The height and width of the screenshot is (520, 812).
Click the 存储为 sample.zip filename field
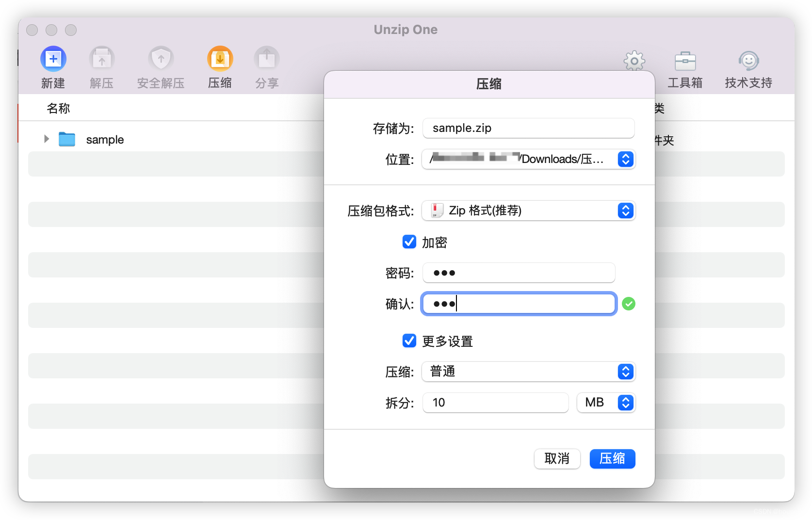click(529, 128)
